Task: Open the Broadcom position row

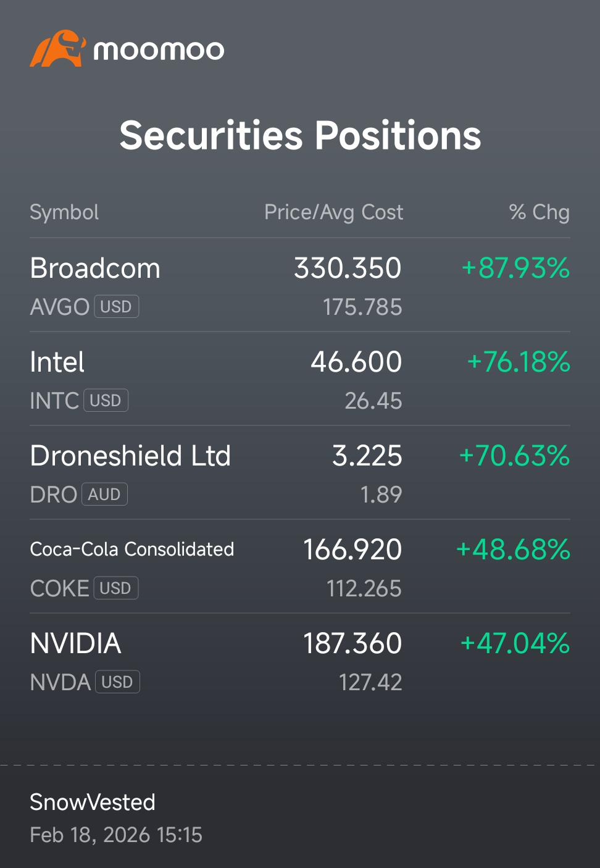Action: pos(300,286)
